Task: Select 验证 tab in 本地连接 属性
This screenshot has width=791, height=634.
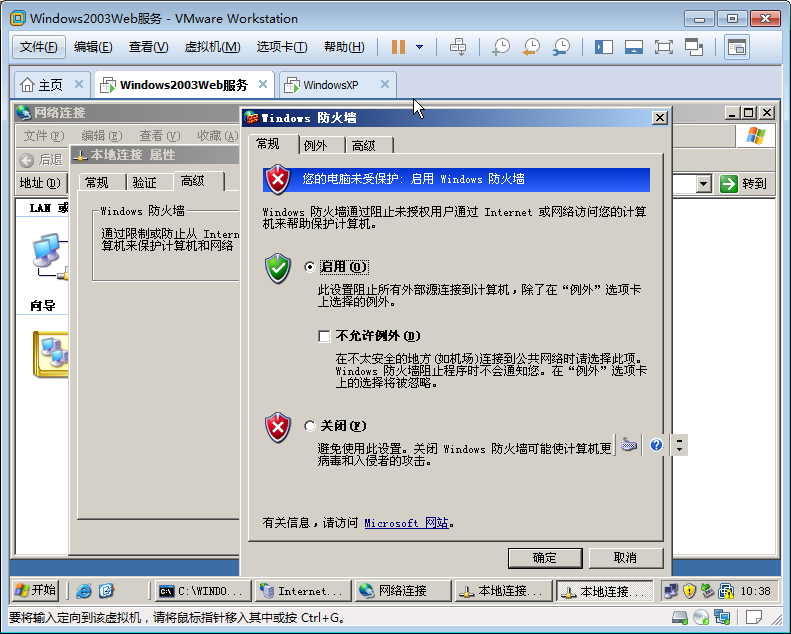Action: (145, 182)
